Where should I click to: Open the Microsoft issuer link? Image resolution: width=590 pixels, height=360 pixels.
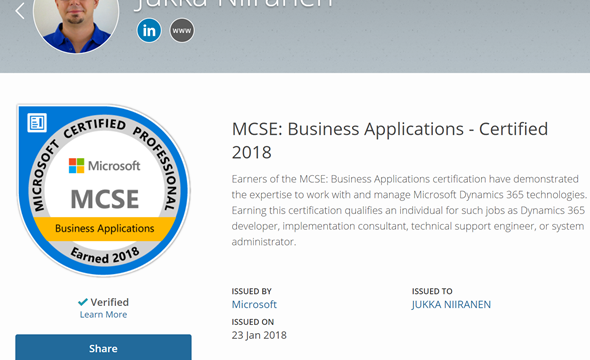(x=254, y=304)
